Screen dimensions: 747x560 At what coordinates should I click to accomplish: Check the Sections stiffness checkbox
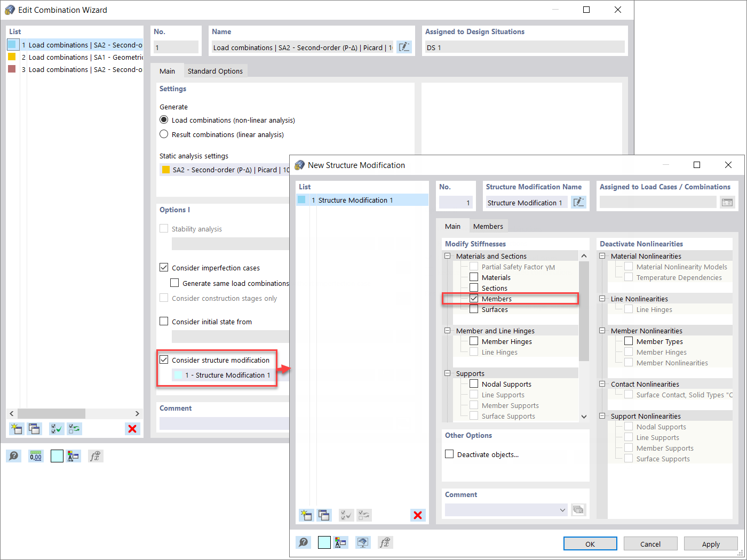point(474,287)
